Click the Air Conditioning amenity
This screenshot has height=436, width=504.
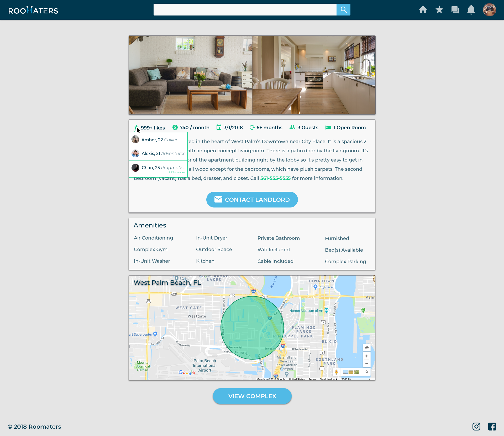pos(154,238)
